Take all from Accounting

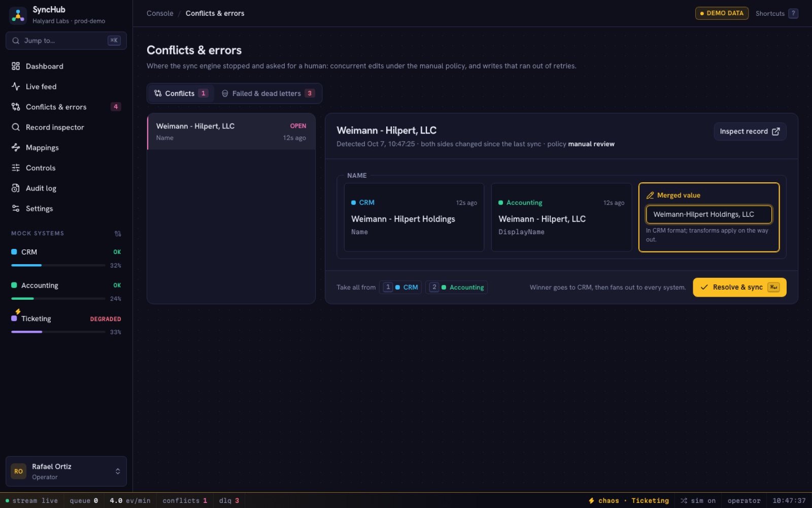(456, 288)
